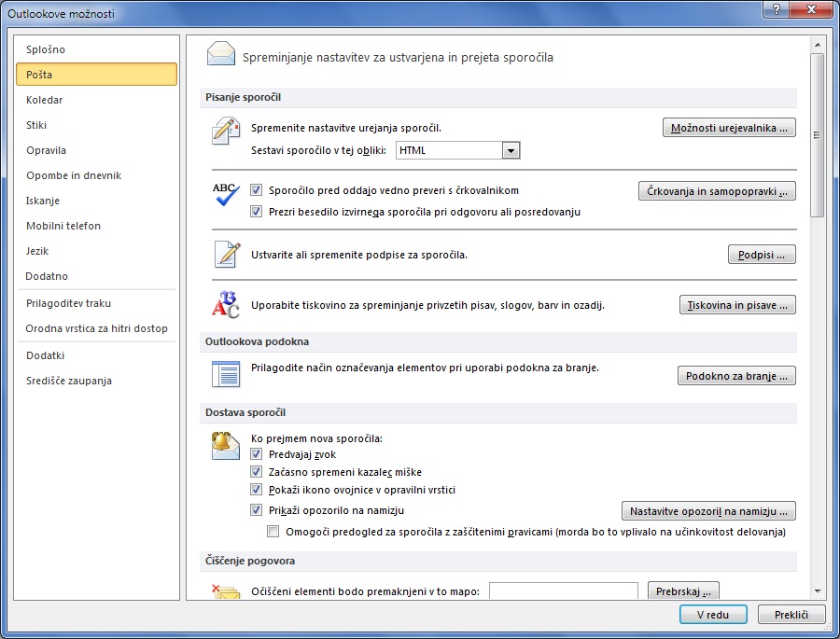Image resolution: width=840 pixels, height=639 pixels.
Task: Click Podokno za branje button
Action: 736,376
